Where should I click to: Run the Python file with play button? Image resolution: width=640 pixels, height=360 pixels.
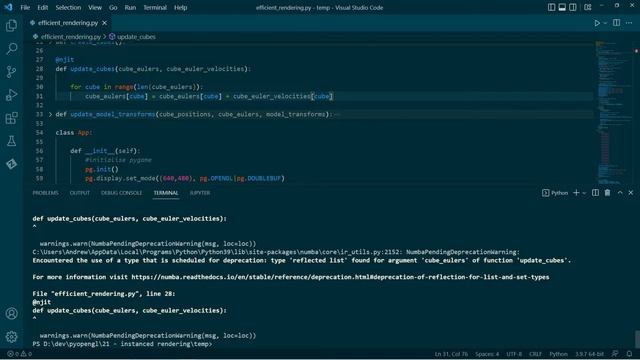tap(597, 23)
